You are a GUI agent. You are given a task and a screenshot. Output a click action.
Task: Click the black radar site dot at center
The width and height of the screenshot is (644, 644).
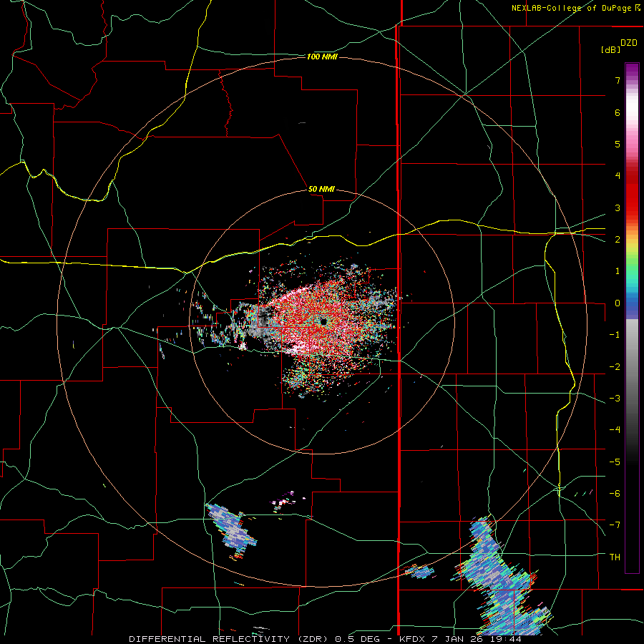click(323, 321)
